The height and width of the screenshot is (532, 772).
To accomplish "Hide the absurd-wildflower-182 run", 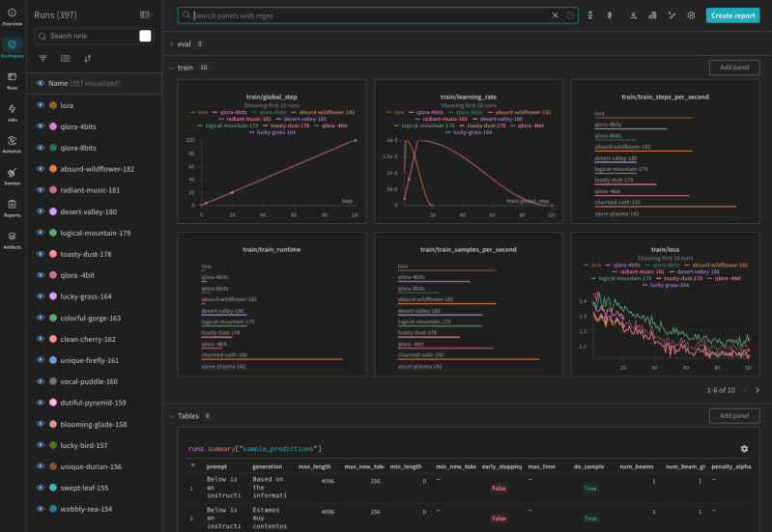I will pos(41,168).
